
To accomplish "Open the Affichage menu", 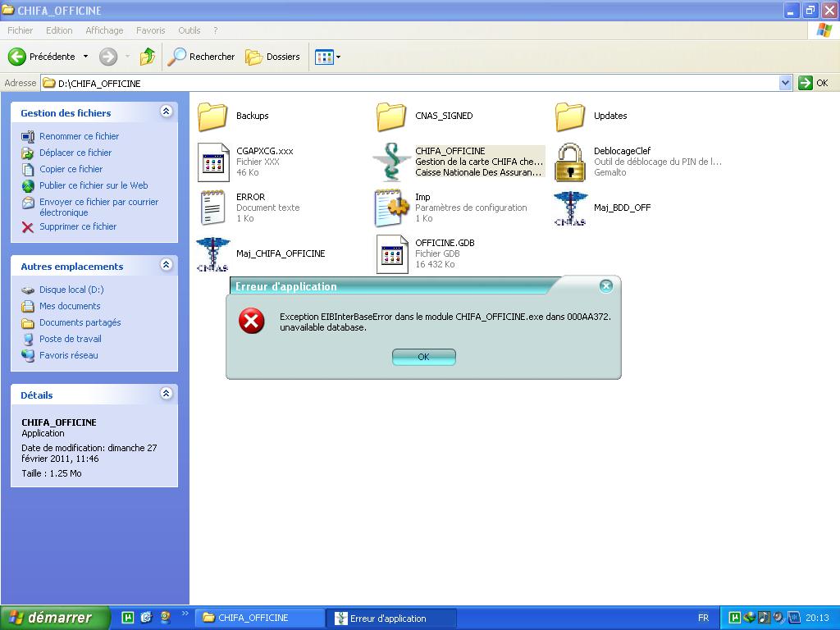I will tap(104, 30).
